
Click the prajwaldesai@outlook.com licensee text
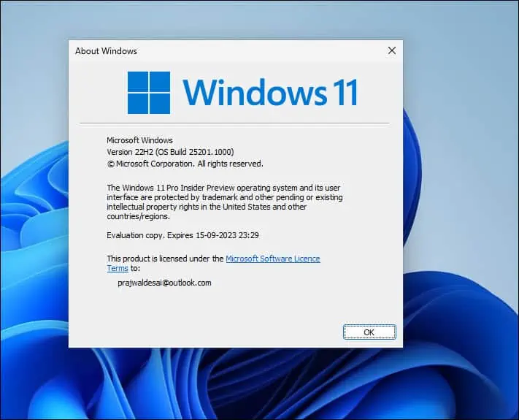point(164,283)
